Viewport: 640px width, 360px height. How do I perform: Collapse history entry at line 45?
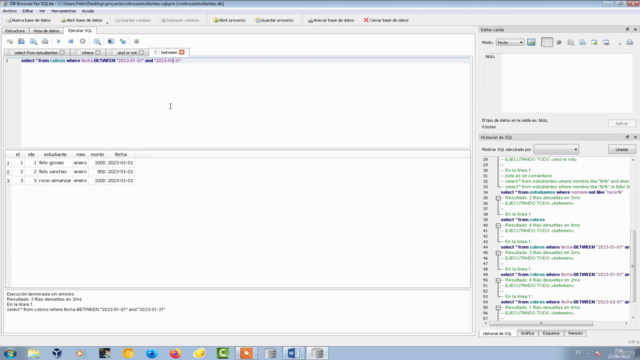tap(498, 253)
